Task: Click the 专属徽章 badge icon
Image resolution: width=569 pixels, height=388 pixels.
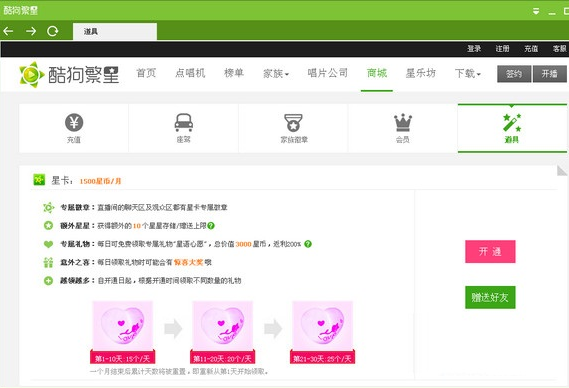Action: [x=49, y=208]
